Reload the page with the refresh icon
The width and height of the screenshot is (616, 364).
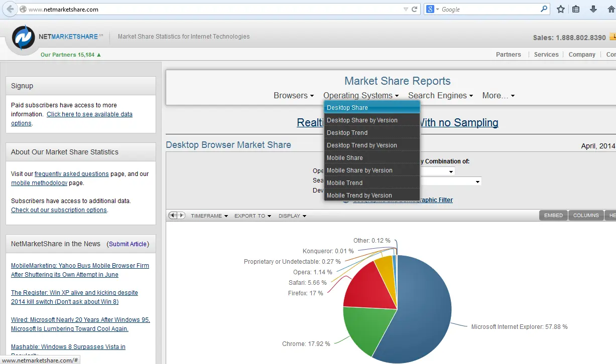tap(415, 9)
